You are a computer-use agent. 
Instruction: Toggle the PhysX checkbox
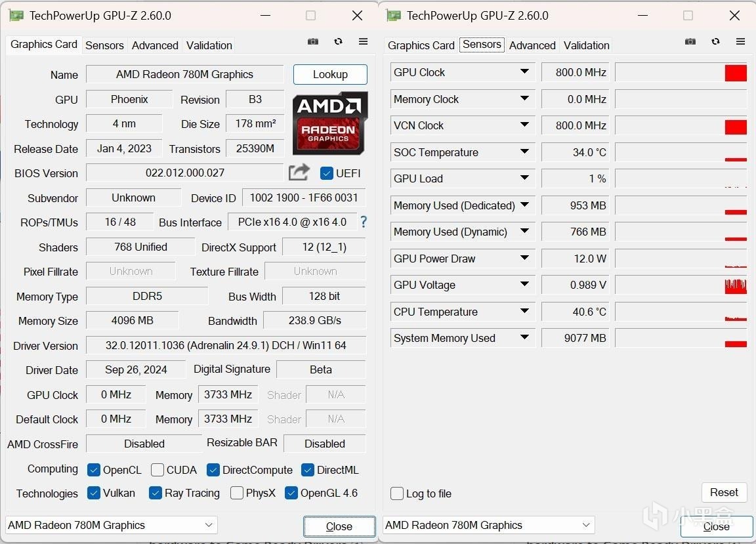coord(237,493)
